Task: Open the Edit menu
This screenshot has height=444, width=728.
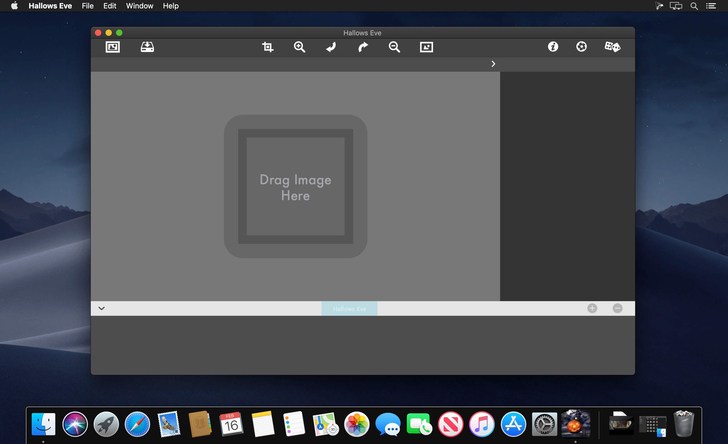Action: [x=110, y=6]
